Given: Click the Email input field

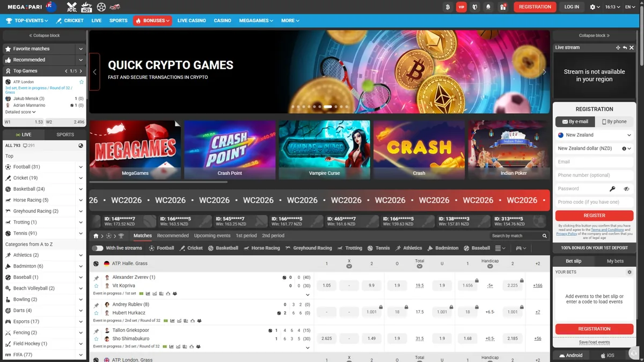Looking at the screenshot, I should (594, 162).
